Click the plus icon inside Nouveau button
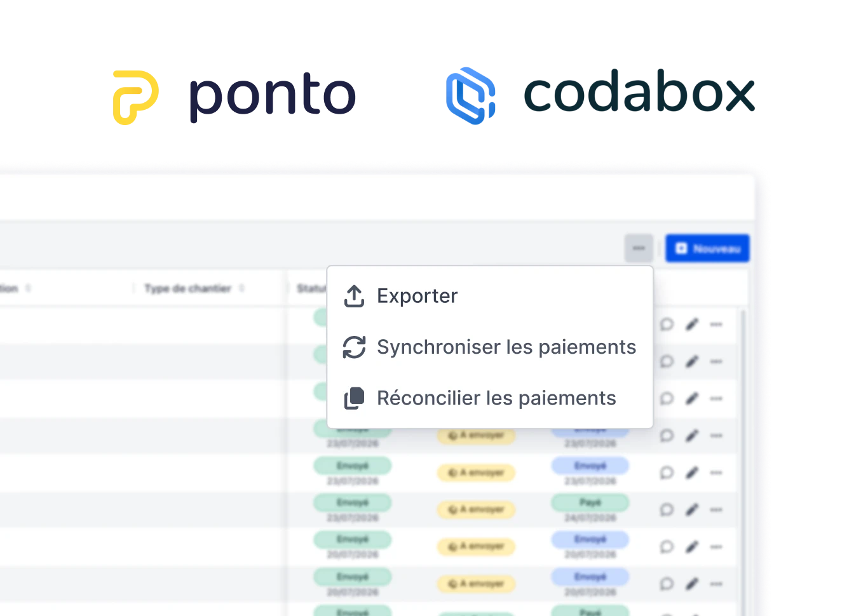868x616 pixels. pyautogui.click(x=681, y=248)
